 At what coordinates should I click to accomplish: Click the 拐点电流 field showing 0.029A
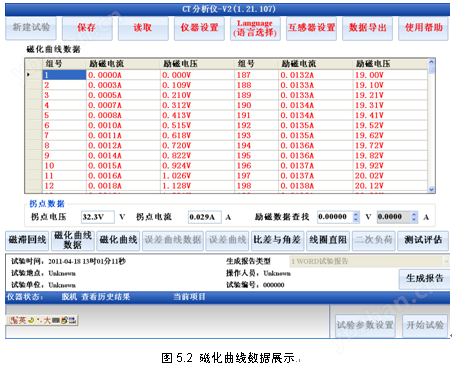[x=204, y=217]
